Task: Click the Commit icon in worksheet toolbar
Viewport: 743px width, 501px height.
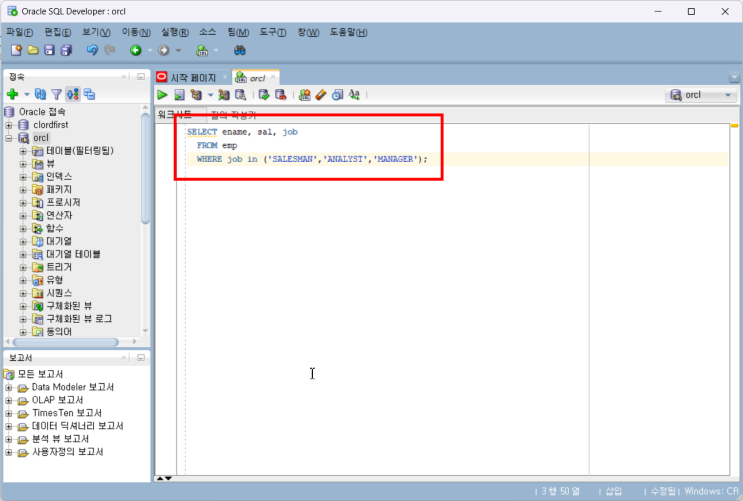Action: click(x=264, y=95)
